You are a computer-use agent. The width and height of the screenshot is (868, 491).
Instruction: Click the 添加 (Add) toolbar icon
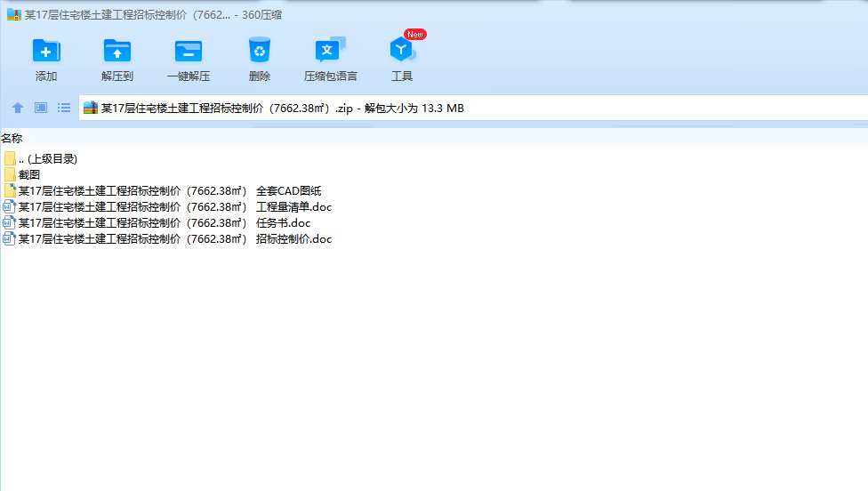coord(46,51)
